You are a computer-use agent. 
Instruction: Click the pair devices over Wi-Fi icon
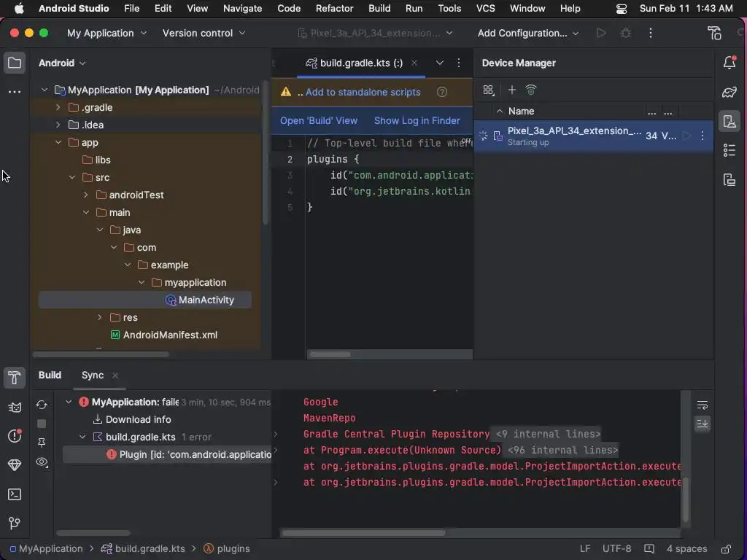[531, 90]
